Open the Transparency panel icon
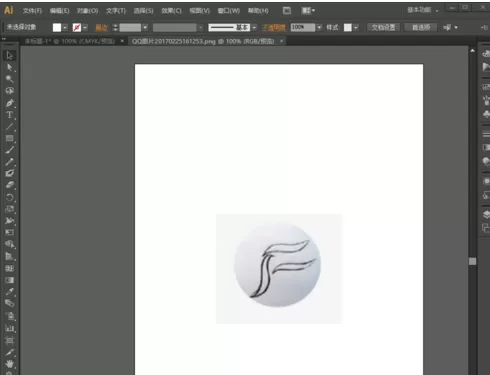The height and width of the screenshot is (375, 490). click(x=486, y=162)
